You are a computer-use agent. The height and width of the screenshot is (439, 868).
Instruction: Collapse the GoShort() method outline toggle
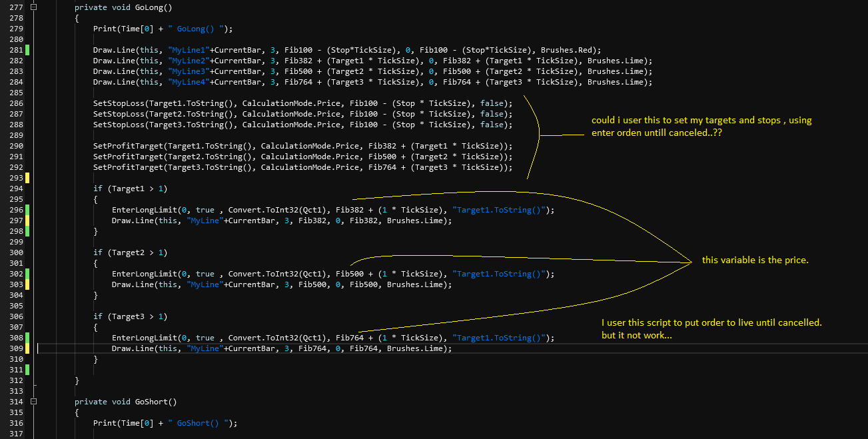[34, 402]
